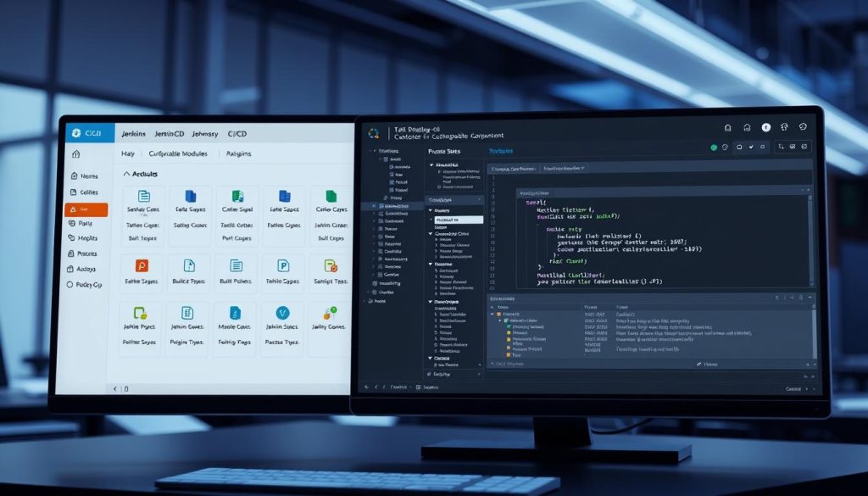Click the second home icon in the IDE top right
The height and width of the screenshot is (496, 868).
[x=747, y=128]
